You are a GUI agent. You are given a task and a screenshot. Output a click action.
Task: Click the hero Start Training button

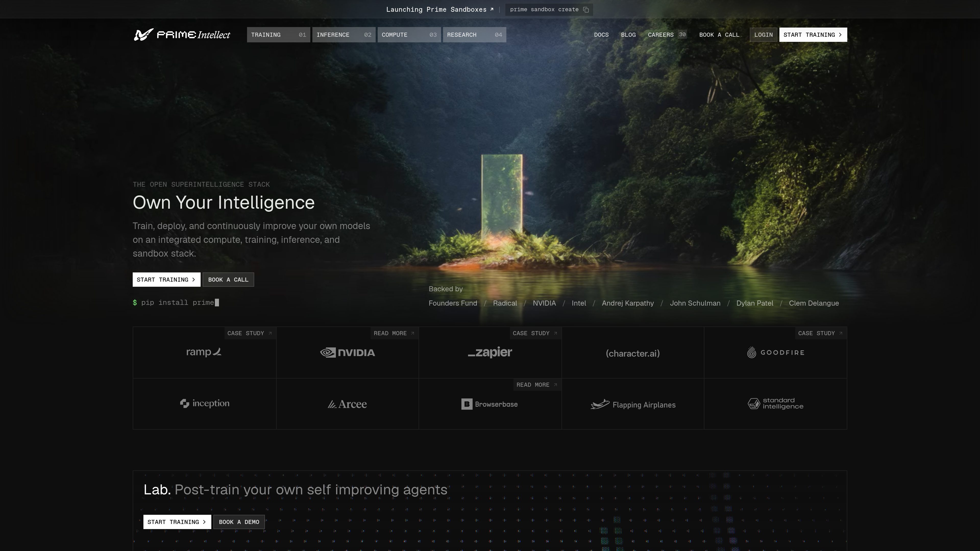[x=166, y=280]
